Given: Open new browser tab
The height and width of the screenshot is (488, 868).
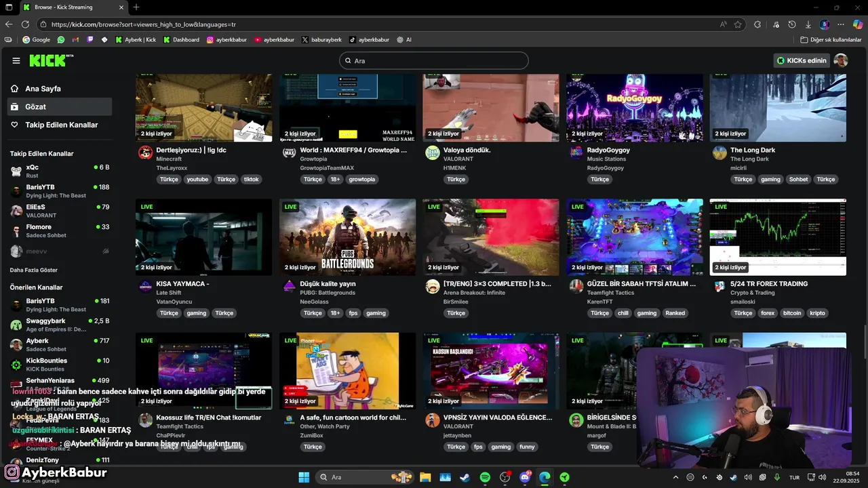Looking at the screenshot, I should [136, 7].
